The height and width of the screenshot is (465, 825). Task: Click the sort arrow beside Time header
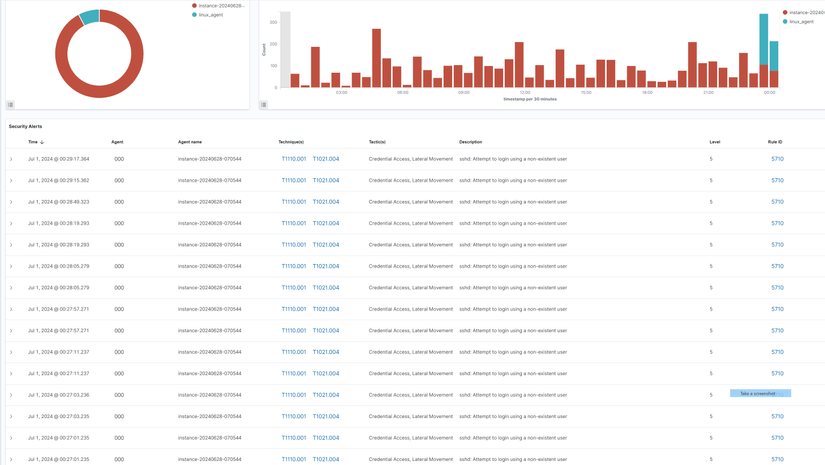tap(42, 142)
